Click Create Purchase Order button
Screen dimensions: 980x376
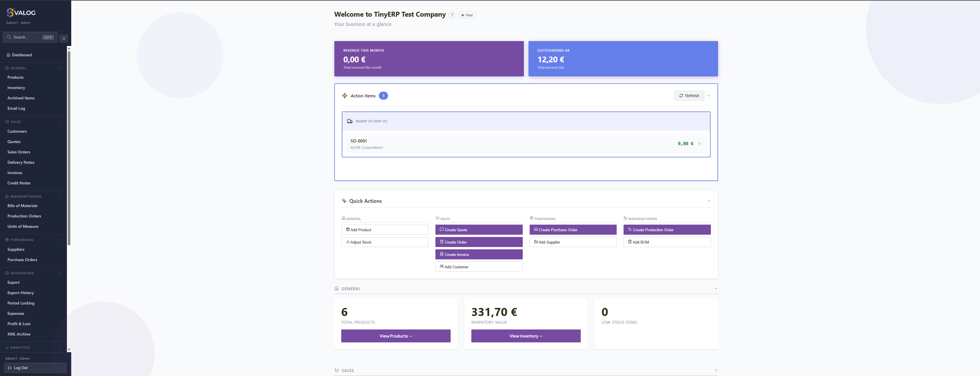coord(573,230)
